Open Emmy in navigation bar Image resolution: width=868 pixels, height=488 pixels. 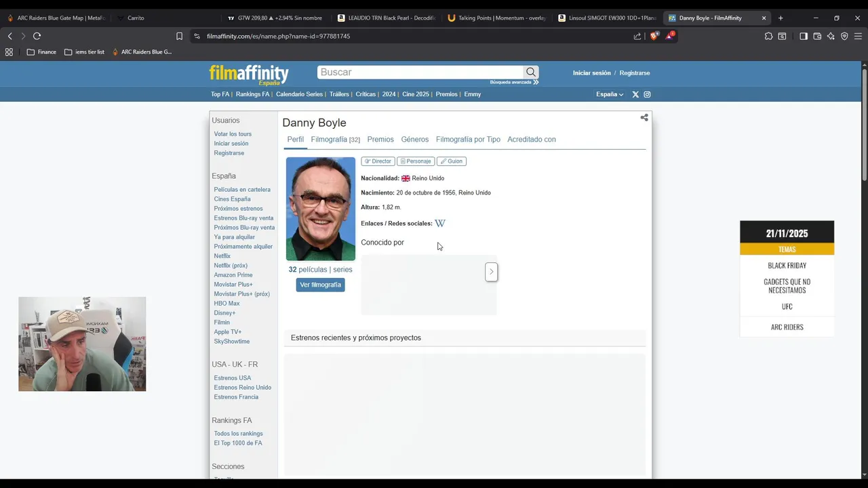pos(473,94)
